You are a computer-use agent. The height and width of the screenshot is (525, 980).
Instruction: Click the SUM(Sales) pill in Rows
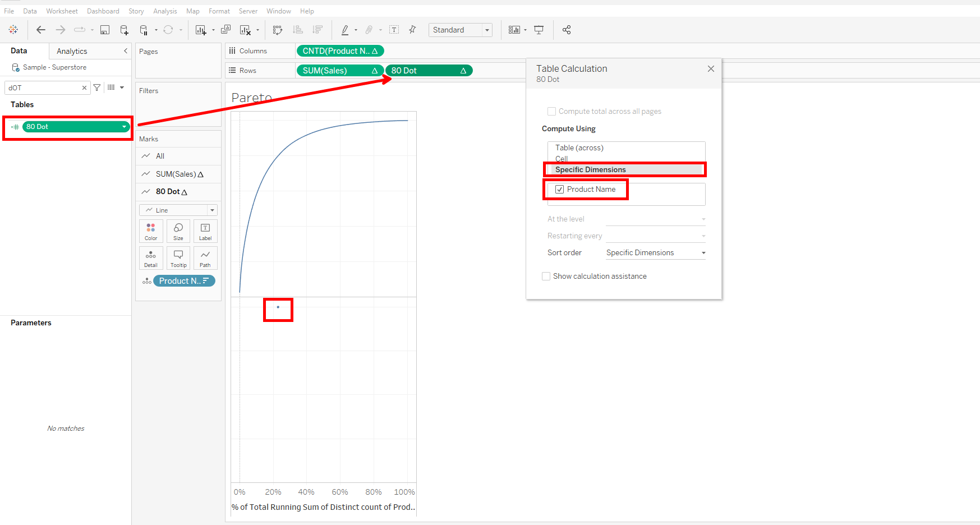click(x=340, y=71)
